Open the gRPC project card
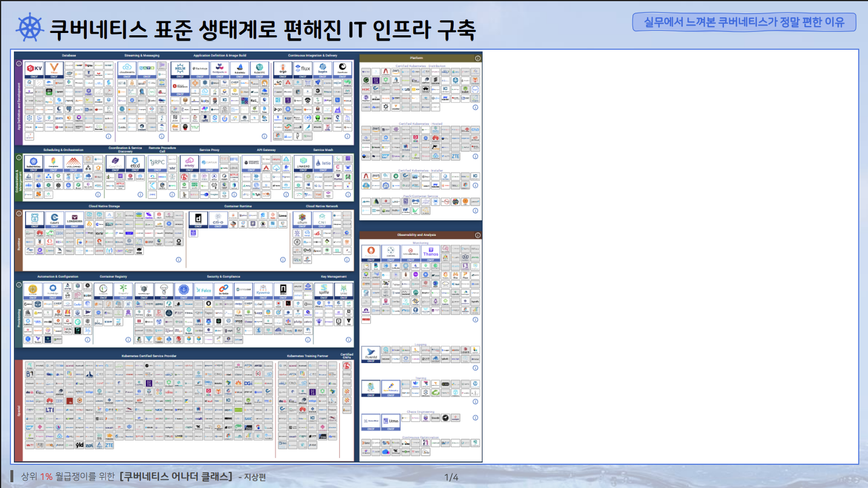The image size is (868, 488). [157, 164]
